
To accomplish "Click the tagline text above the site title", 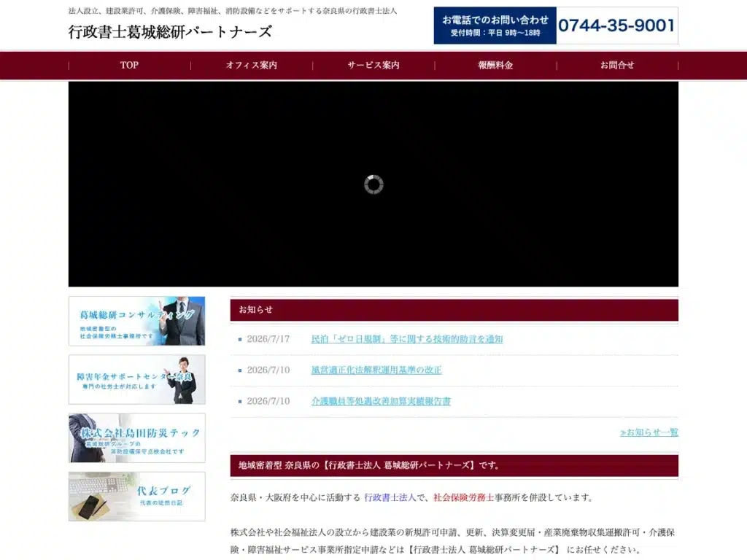I will [x=233, y=11].
